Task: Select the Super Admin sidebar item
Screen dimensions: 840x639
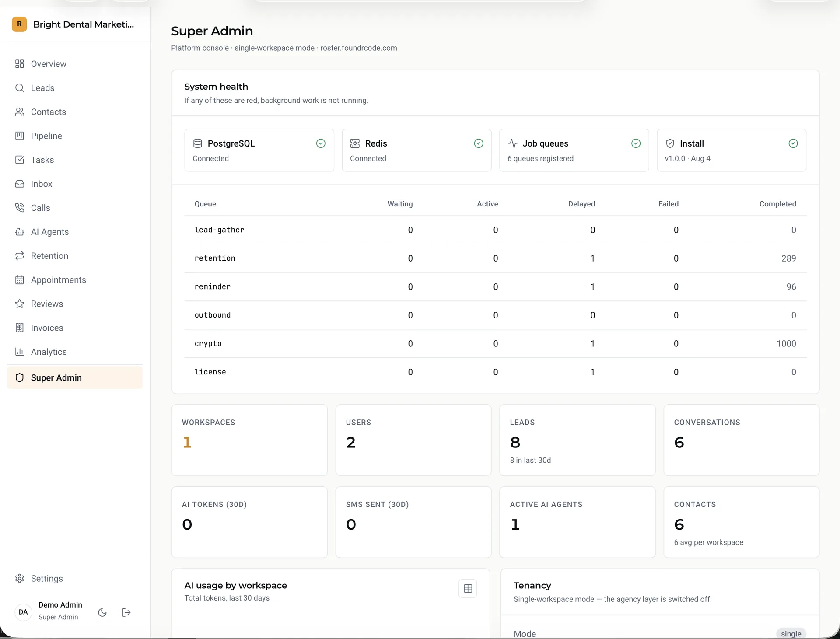Action: coord(75,377)
